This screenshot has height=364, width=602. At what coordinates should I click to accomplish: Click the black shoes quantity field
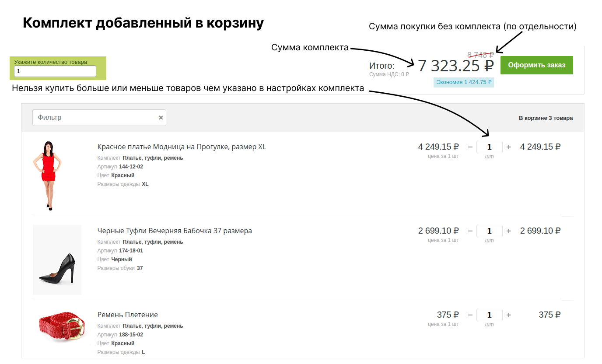(x=489, y=231)
